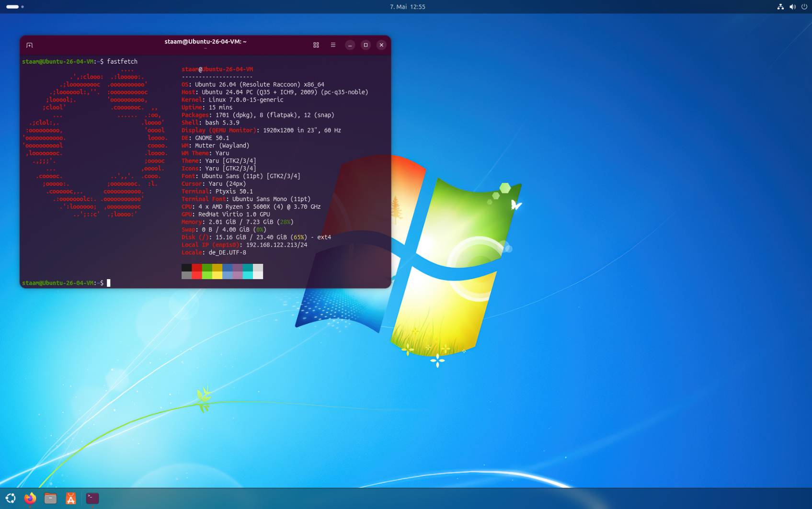Viewport: 812px width, 509px height.
Task: Open a new terminal tab in Ptyxis
Action: click(29, 45)
